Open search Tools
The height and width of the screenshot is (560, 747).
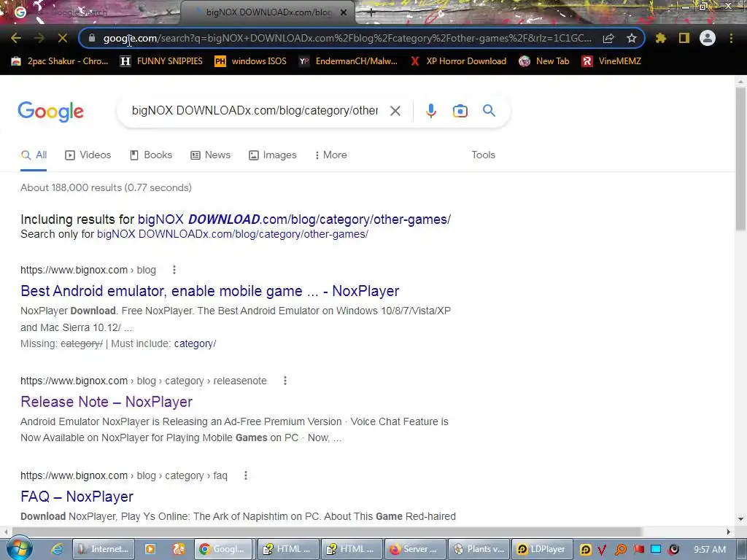(483, 155)
